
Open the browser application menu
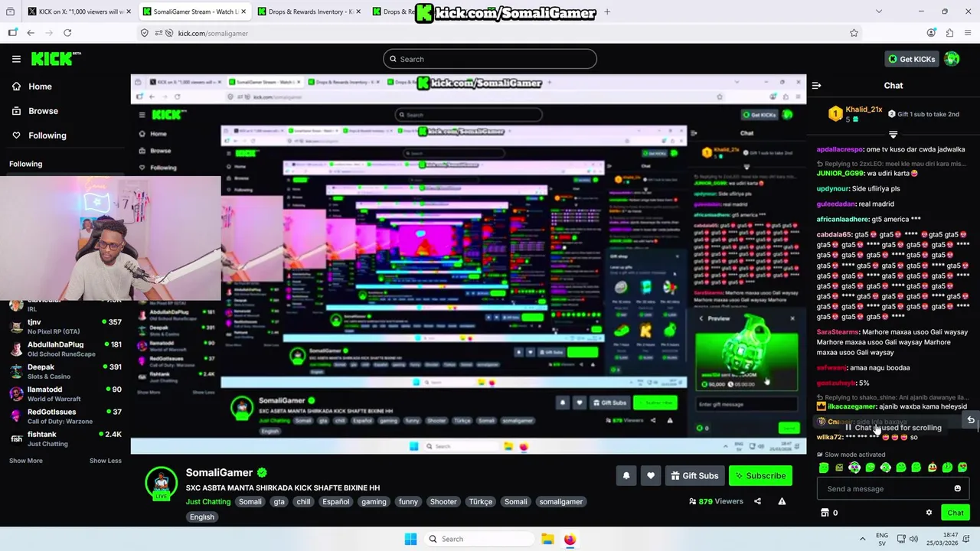point(968,33)
